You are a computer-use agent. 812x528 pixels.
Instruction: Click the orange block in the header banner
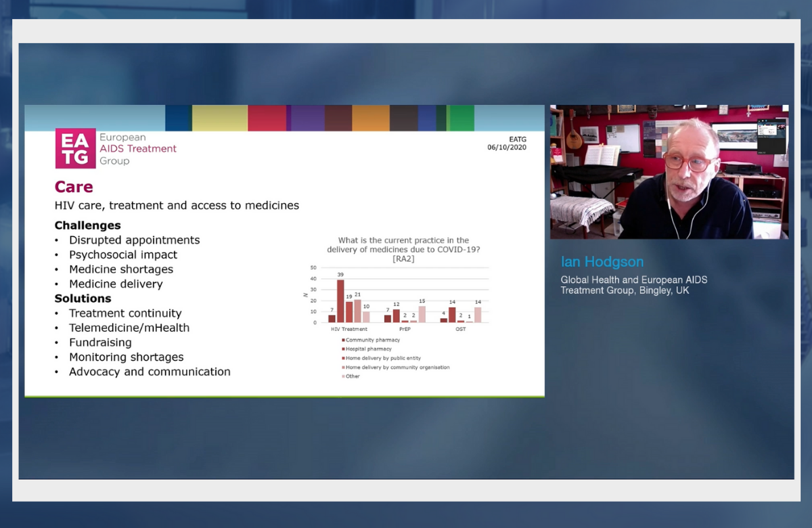pyautogui.click(x=370, y=118)
